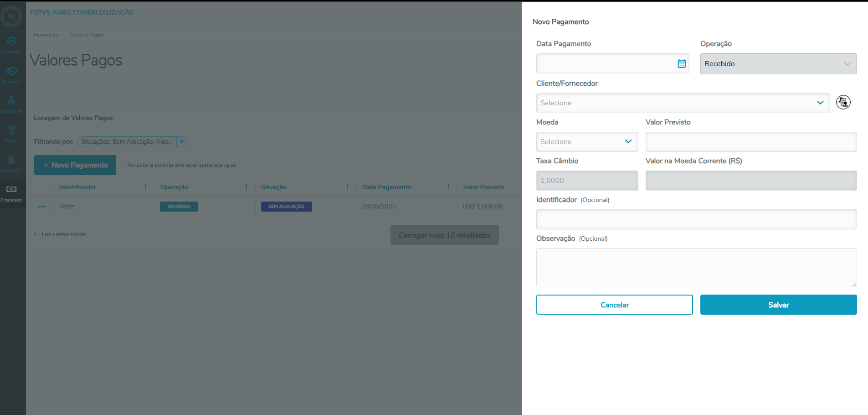The height and width of the screenshot is (415, 868).
Task: Open the Cadastros sidebar icon
Action: pyautogui.click(x=11, y=45)
